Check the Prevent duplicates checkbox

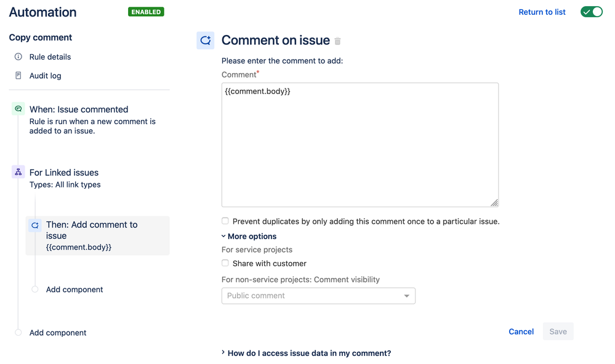tap(225, 221)
